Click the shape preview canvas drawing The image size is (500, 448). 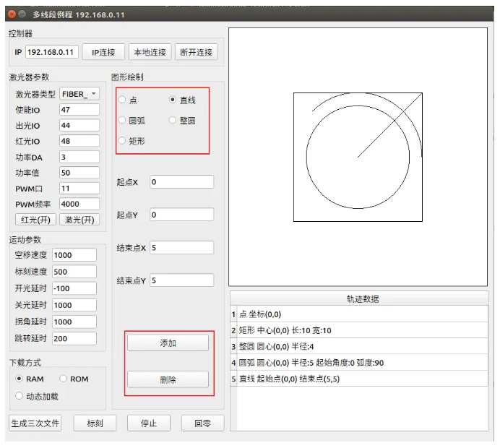click(x=358, y=157)
